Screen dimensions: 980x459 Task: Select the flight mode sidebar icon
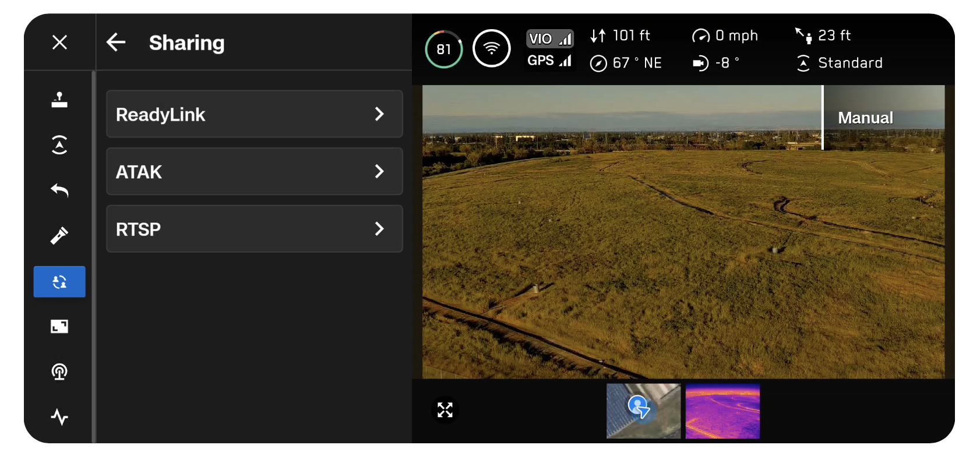59,145
